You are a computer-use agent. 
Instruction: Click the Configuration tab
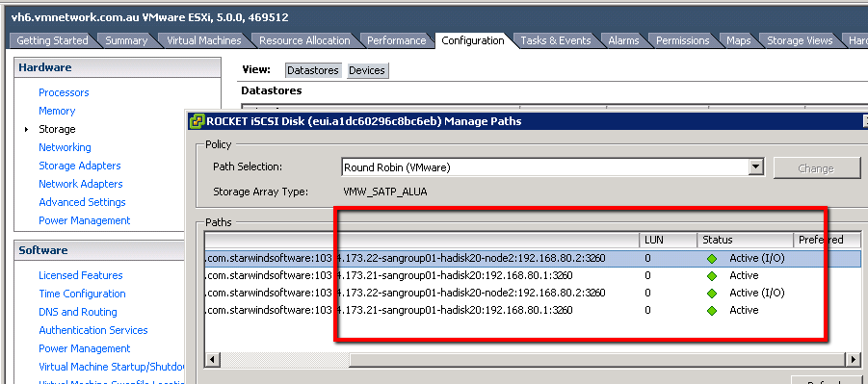473,40
